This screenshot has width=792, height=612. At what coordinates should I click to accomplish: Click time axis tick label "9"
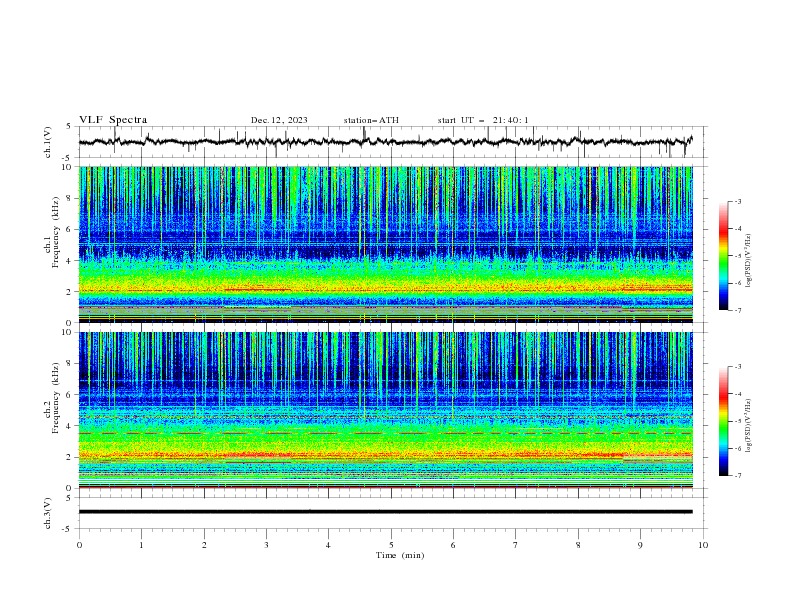[x=640, y=545]
